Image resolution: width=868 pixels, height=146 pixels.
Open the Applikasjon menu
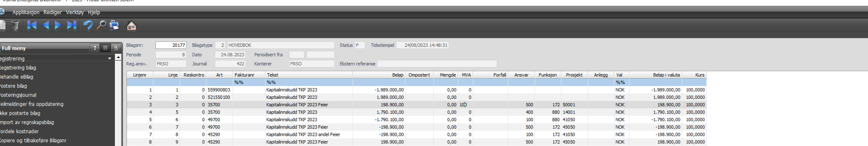(x=25, y=12)
